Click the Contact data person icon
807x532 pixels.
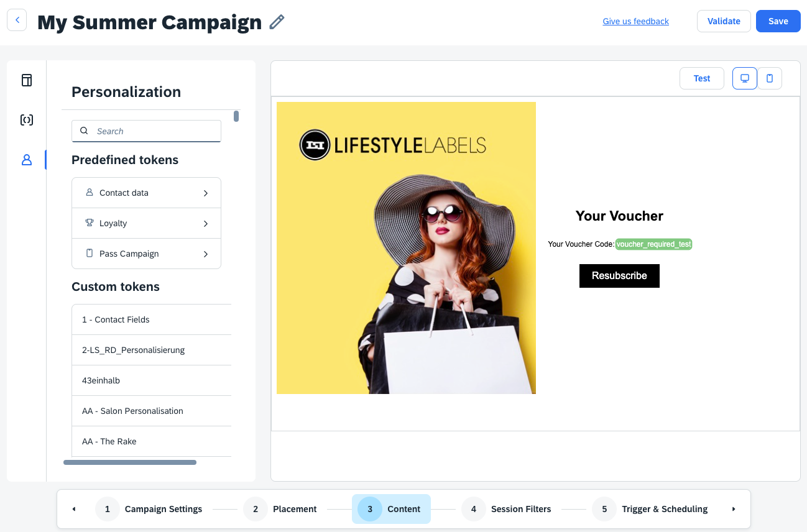coord(90,193)
